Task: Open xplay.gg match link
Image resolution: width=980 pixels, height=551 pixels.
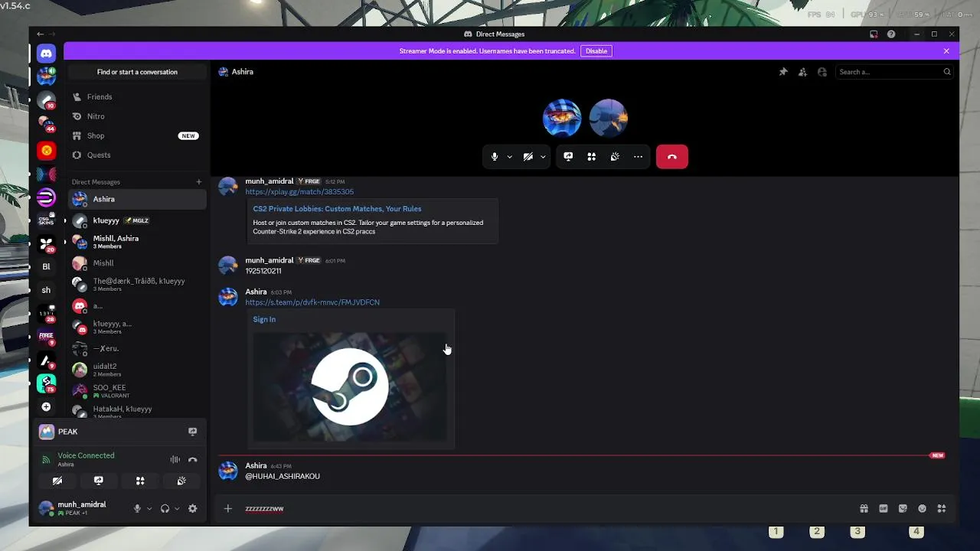Action: pos(299,192)
